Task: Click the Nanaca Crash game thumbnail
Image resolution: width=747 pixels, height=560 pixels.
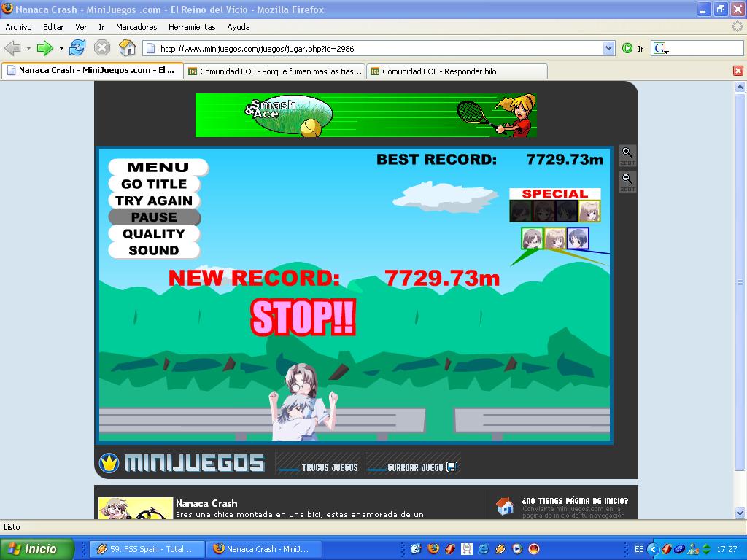Action: coord(135,508)
